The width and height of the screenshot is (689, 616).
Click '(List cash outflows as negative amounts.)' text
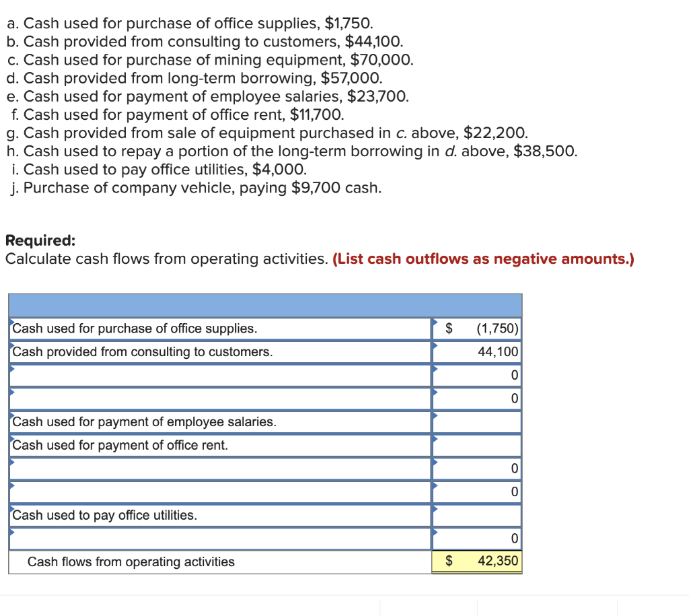[483, 259]
